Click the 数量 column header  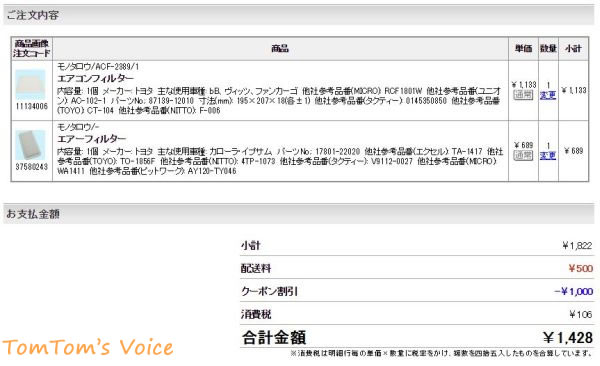[548, 49]
